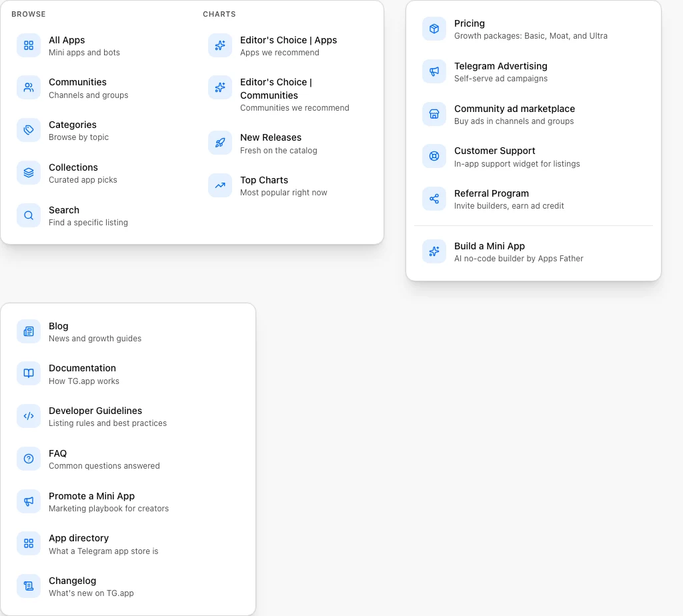Open Developer Guidelines
The width and height of the screenshot is (683, 616).
(128, 417)
